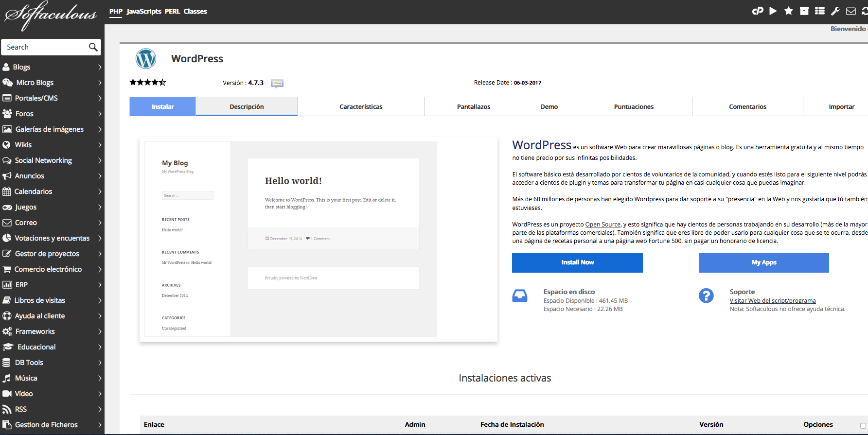This screenshot has width=868, height=435.
Task: Open the Puntuaciones tab
Action: click(x=634, y=106)
